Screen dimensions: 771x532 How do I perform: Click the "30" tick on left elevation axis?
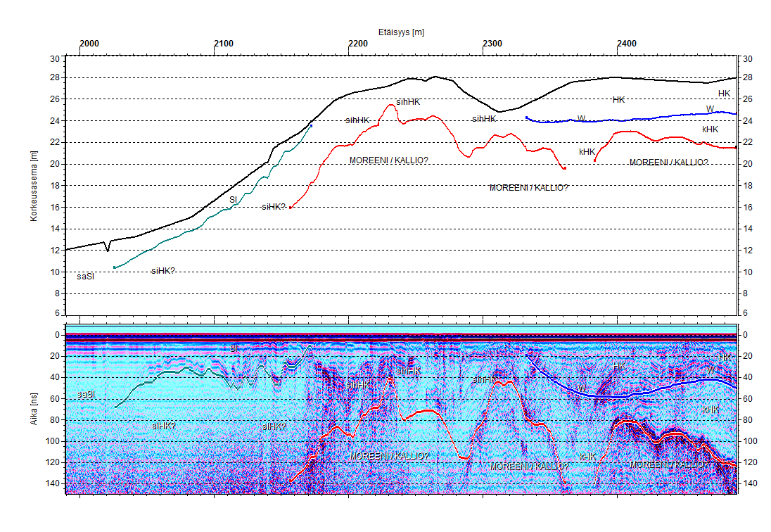coord(54,58)
